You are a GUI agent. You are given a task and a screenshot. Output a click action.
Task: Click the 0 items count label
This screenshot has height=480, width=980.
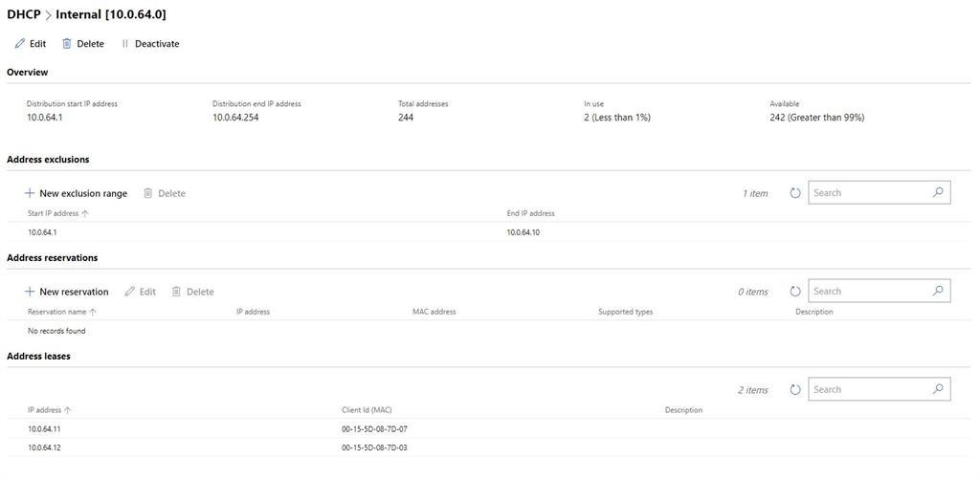[x=753, y=292]
